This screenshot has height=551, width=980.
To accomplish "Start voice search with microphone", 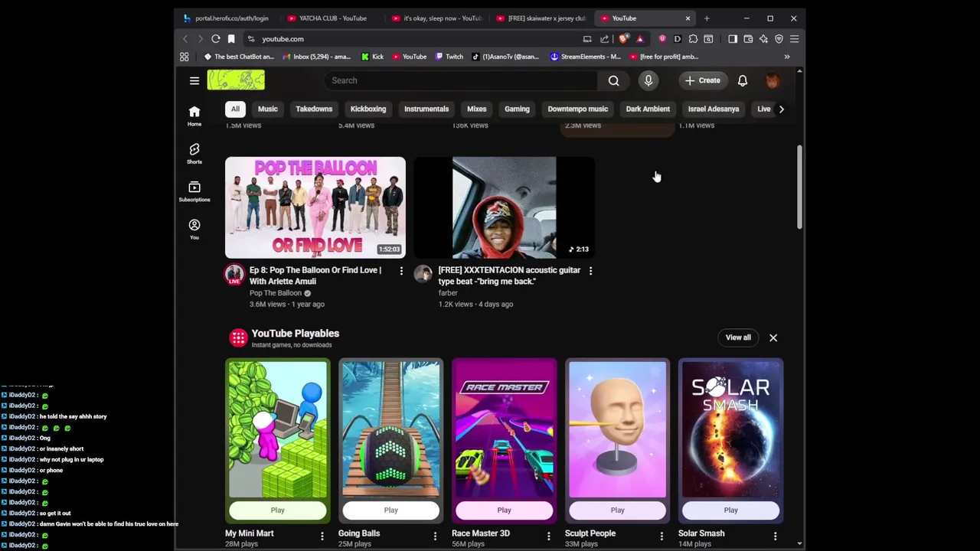I will (x=648, y=80).
